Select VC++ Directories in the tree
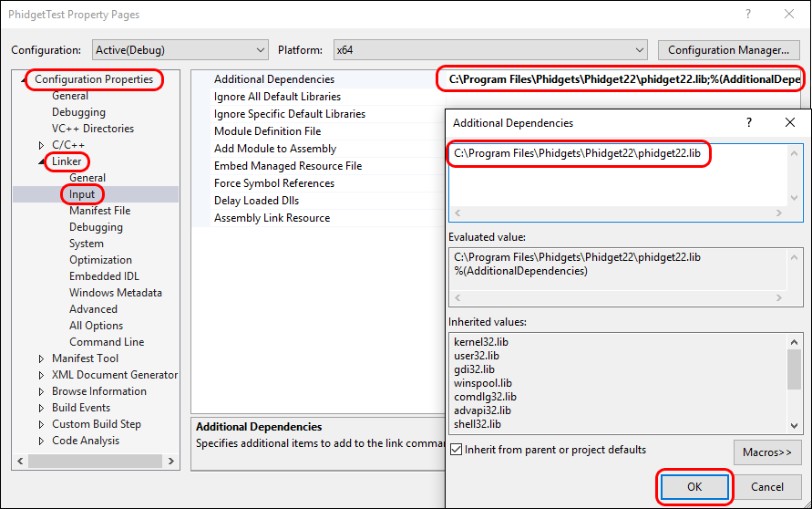 point(92,129)
